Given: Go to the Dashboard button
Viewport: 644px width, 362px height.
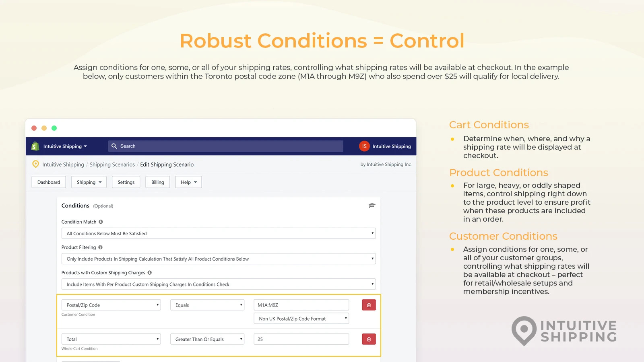Looking at the screenshot, I should tap(49, 182).
